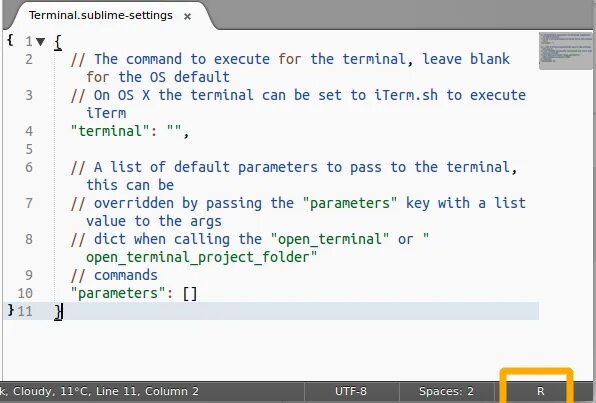Image resolution: width=596 pixels, height=403 pixels.
Task: Click line number 7 in the gutter
Action: 29,203
